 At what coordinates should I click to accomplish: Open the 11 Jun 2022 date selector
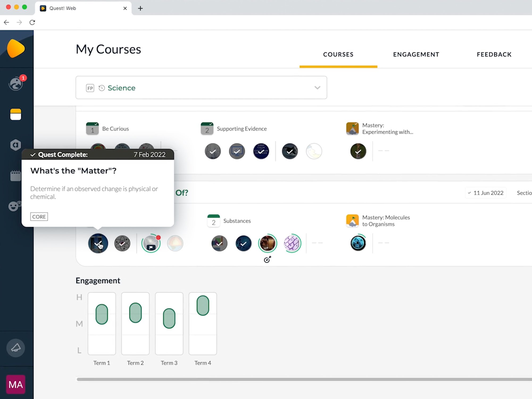(486, 193)
